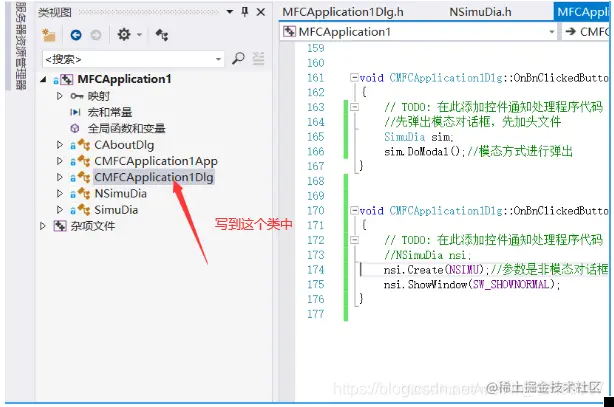Expand the CAboutDlg class node

click(x=60, y=145)
